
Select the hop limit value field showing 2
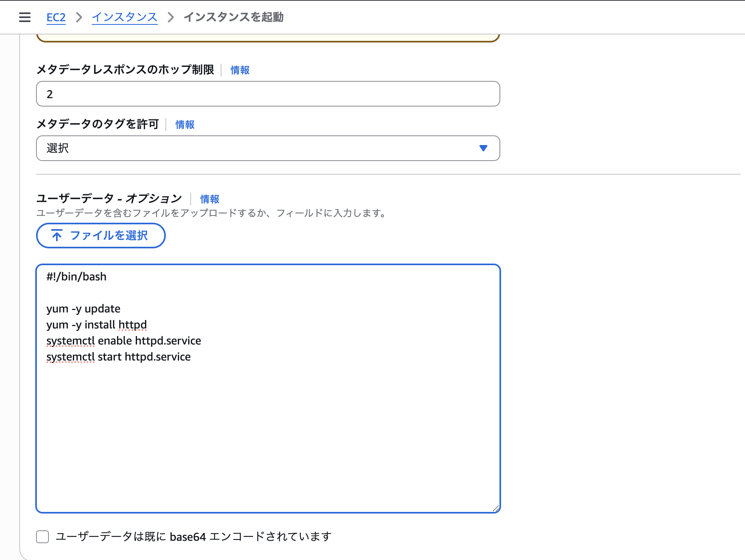click(268, 94)
